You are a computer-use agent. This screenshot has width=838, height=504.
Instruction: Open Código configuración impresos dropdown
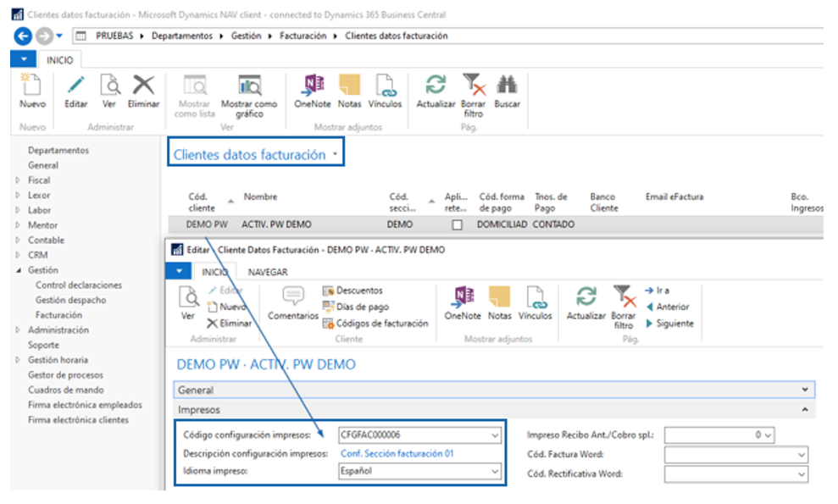point(495,435)
